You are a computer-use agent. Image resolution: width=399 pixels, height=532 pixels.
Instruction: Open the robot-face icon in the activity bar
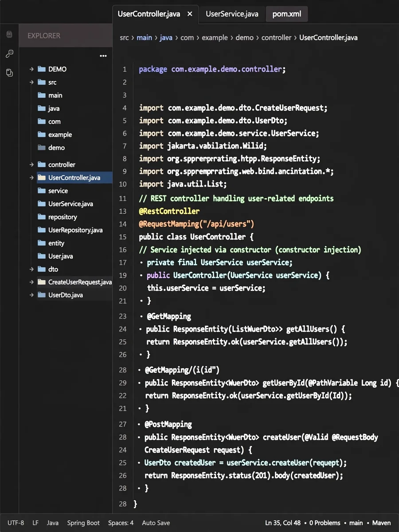point(9,35)
